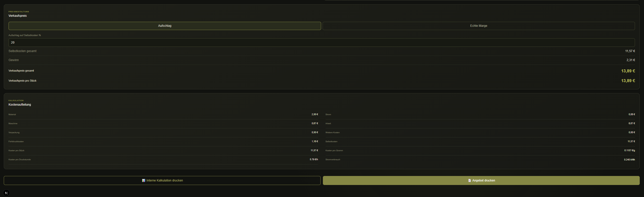The image size is (644, 197).
Task: Click the Fehldruckkosten label
Action: click(16, 141)
